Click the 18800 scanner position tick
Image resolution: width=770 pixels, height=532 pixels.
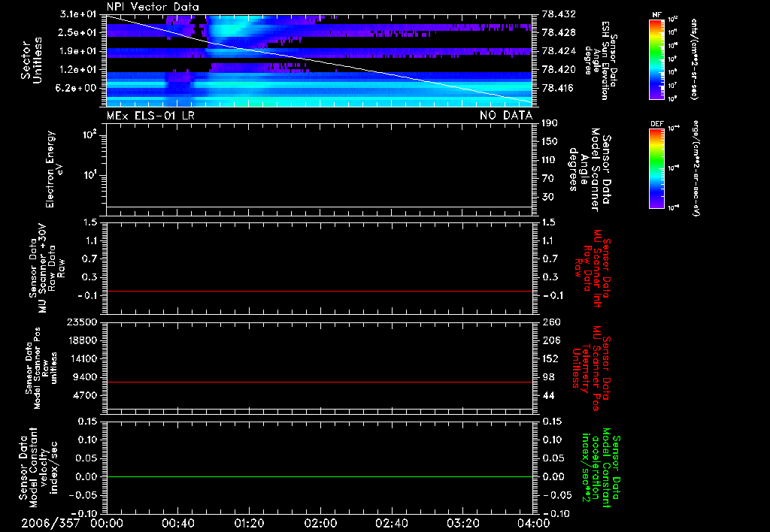81,340
